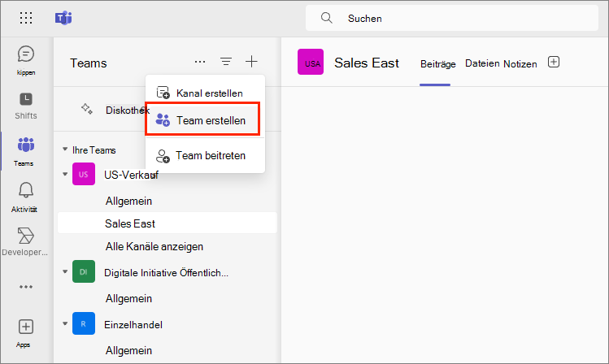Click the search magnifier icon
609x364 pixels.
[x=327, y=18]
